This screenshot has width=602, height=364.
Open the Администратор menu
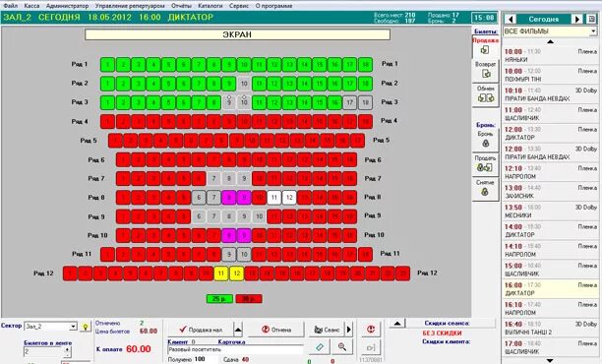[x=67, y=6]
